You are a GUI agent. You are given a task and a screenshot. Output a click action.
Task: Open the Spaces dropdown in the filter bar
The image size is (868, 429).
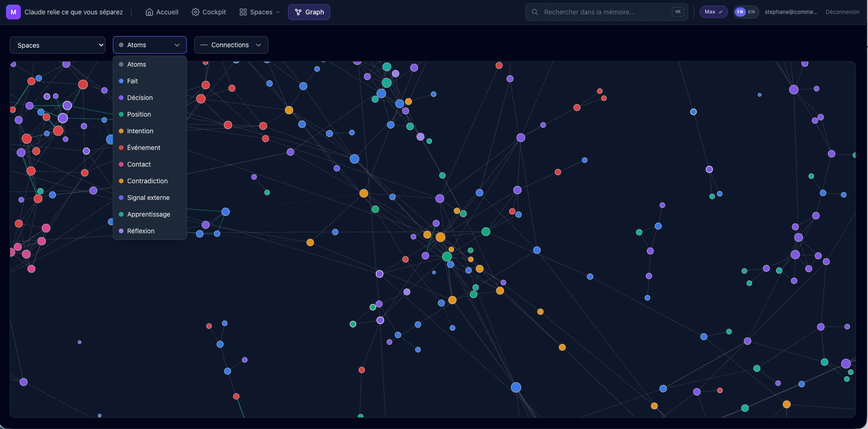tap(57, 45)
